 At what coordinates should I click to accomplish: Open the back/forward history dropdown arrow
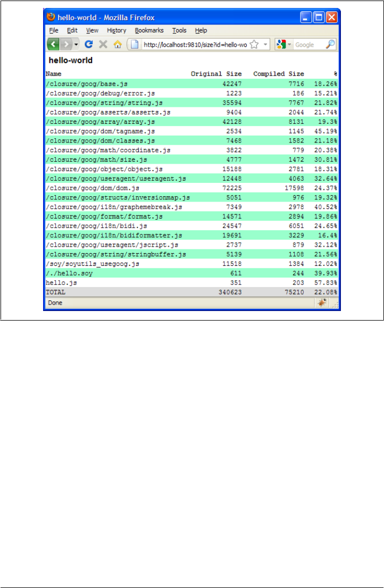point(76,44)
